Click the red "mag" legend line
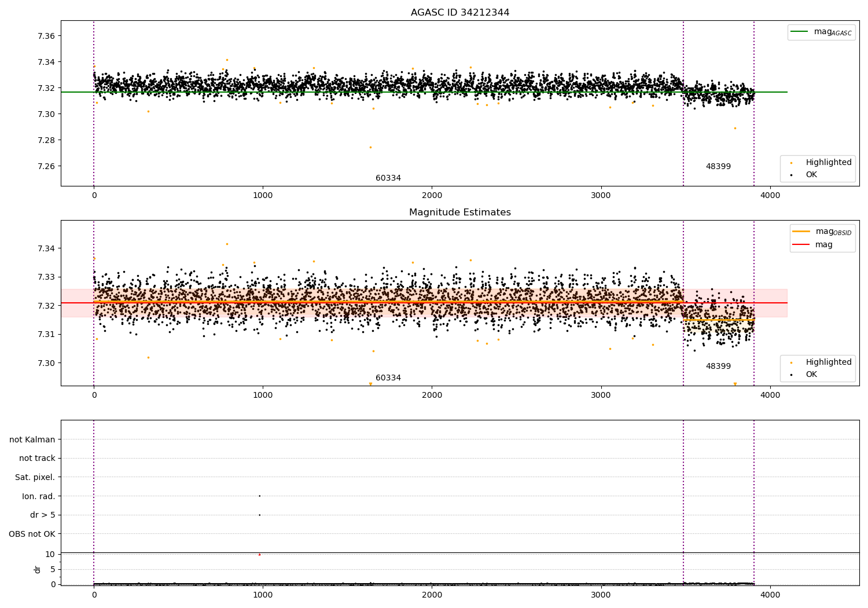The width and height of the screenshot is (868, 608). point(801,245)
